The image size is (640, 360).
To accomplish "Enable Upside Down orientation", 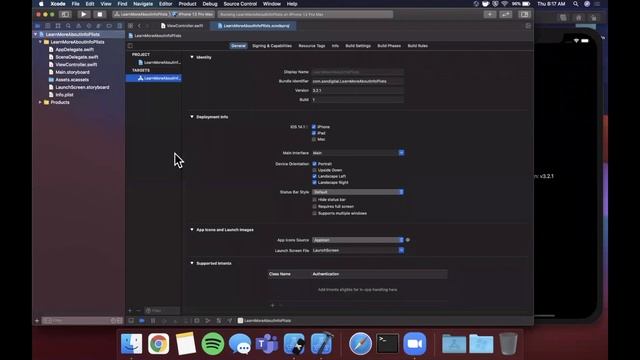I will (314, 170).
